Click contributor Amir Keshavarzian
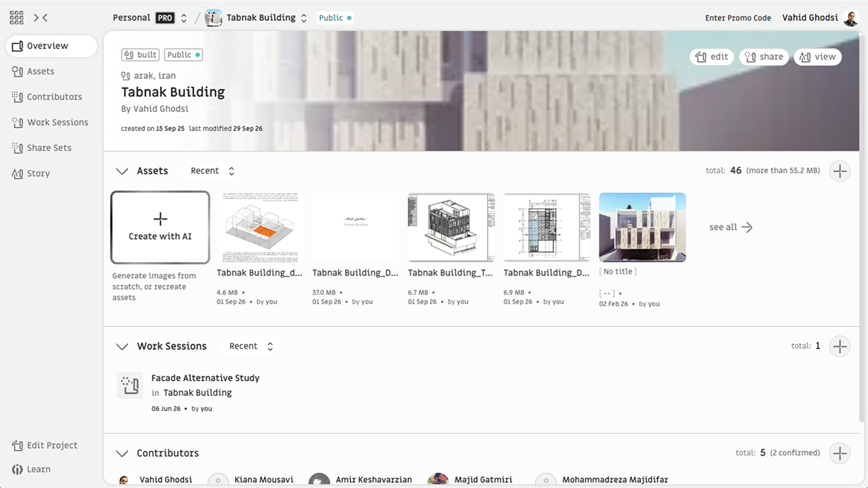 click(x=374, y=480)
